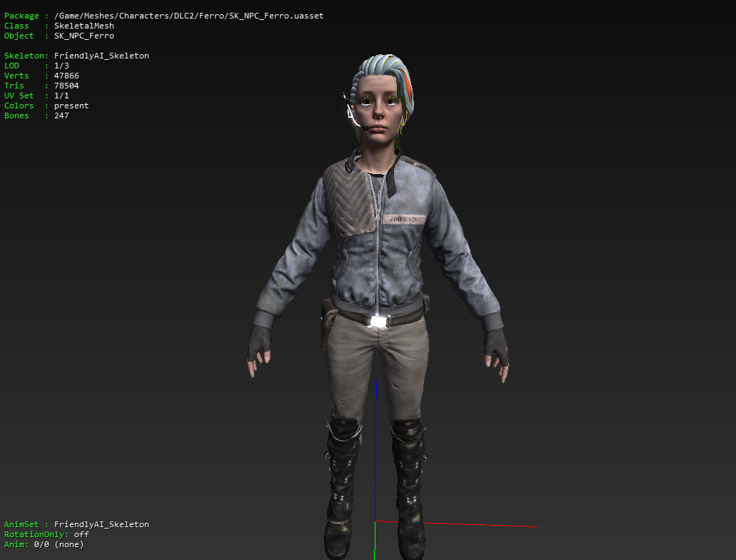Select the green 'AnimSet' label
Image resolution: width=736 pixels, height=560 pixels.
[x=21, y=524]
